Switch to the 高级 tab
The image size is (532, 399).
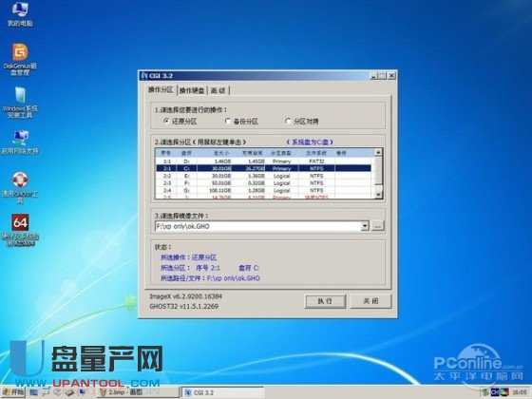[x=218, y=90]
